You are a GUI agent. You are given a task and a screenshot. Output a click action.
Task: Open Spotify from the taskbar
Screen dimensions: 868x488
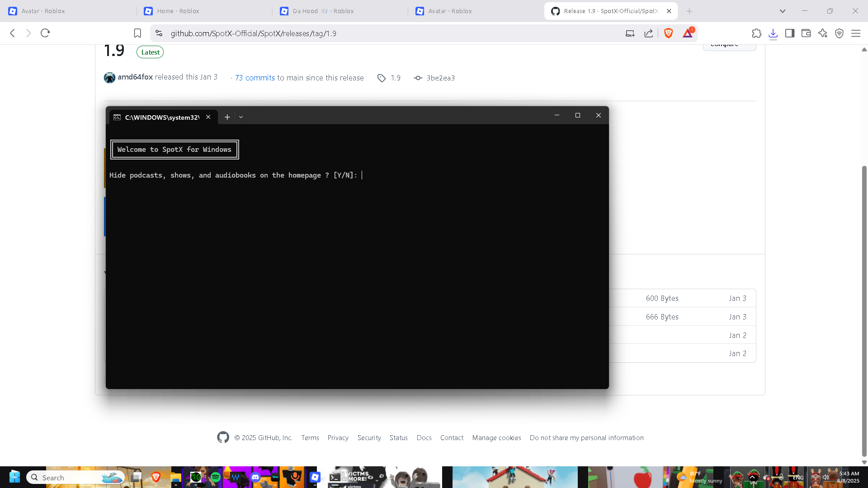coord(216,477)
